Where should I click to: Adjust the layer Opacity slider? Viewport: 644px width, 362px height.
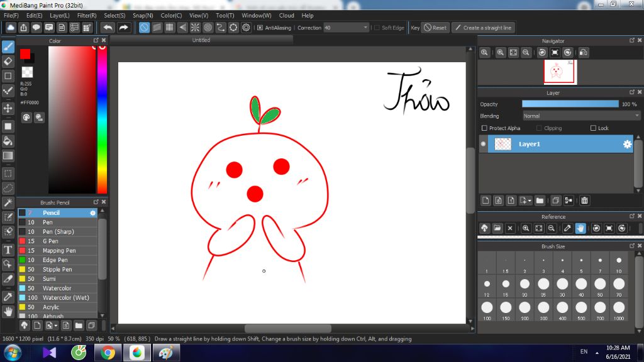point(570,104)
